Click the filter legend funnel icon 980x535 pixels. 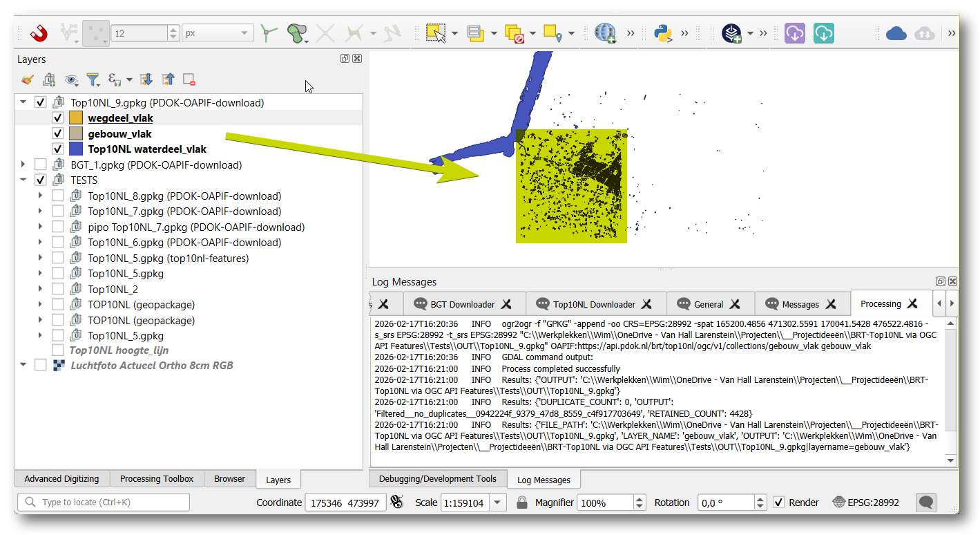(x=92, y=80)
